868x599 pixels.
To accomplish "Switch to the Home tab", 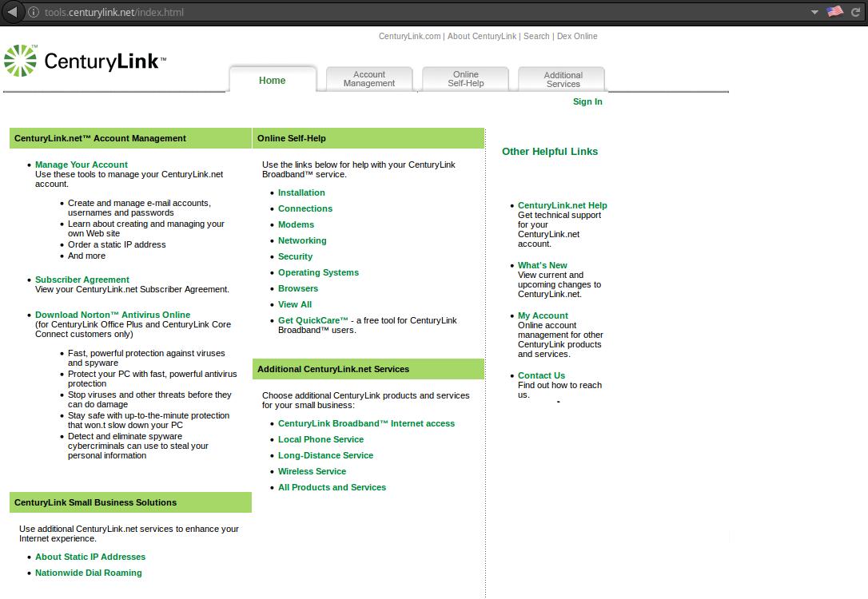I will click(x=273, y=80).
